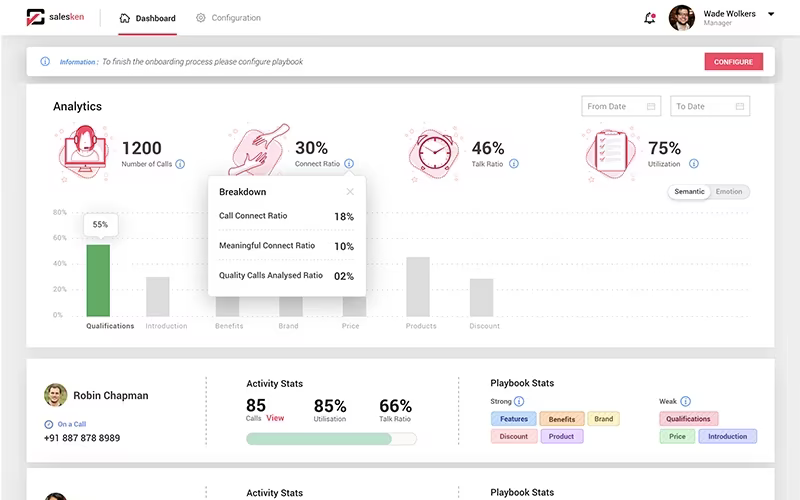
Task: Select the Discount bar in chart
Action: [x=482, y=297]
